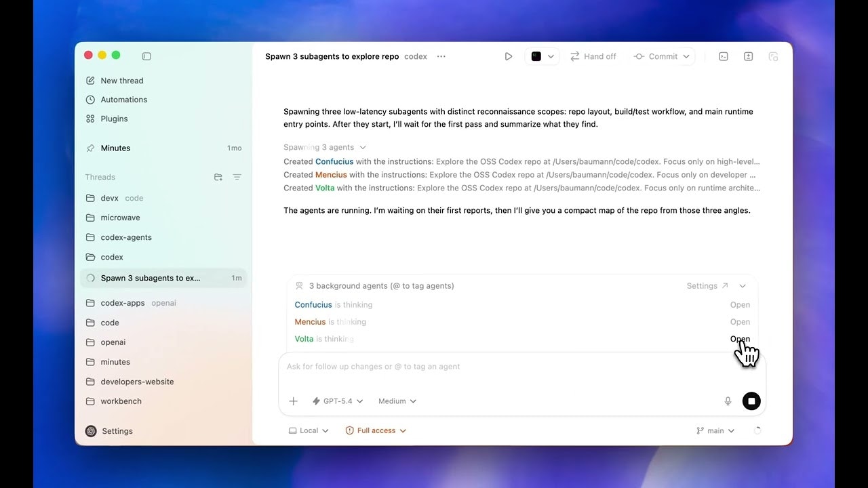Open the Threads filter icon
Screen dimensions: 868x488
(x=237, y=177)
